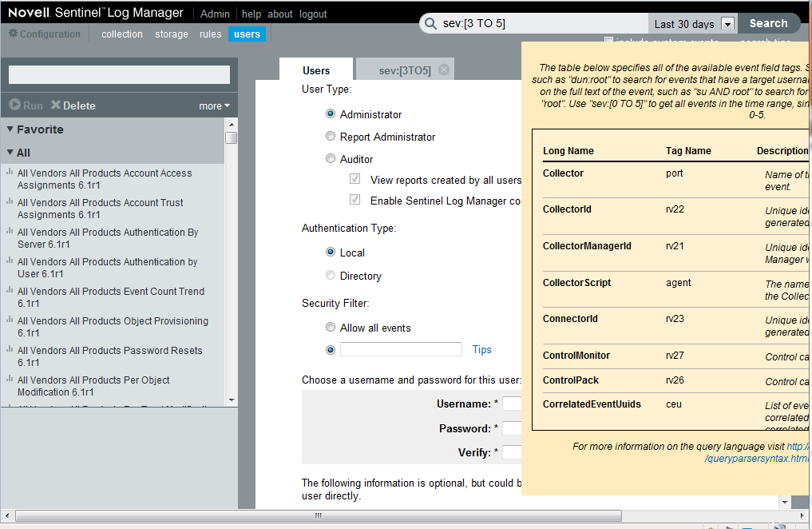812x529 pixels.
Task: Toggle Enable Sentinel Log Manager checkbox
Action: click(x=355, y=200)
